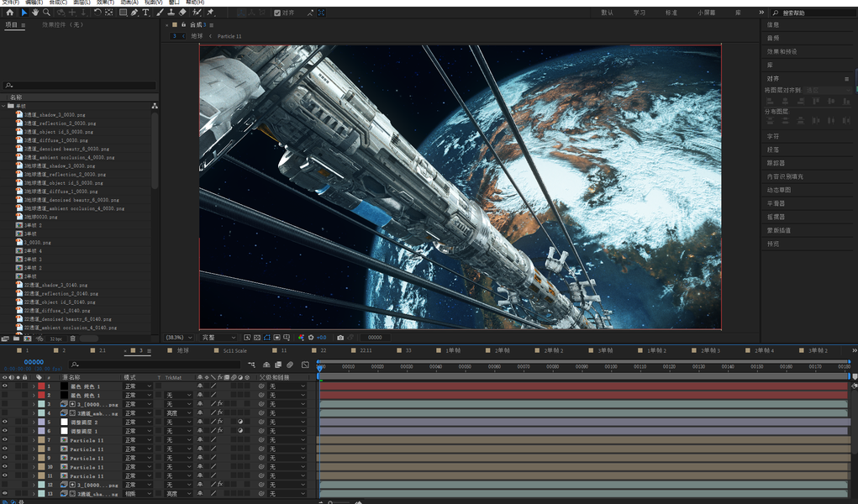Viewport: 858px width, 504px height.
Task: Open the 完整 resolution dropdown
Action: pyautogui.click(x=218, y=338)
